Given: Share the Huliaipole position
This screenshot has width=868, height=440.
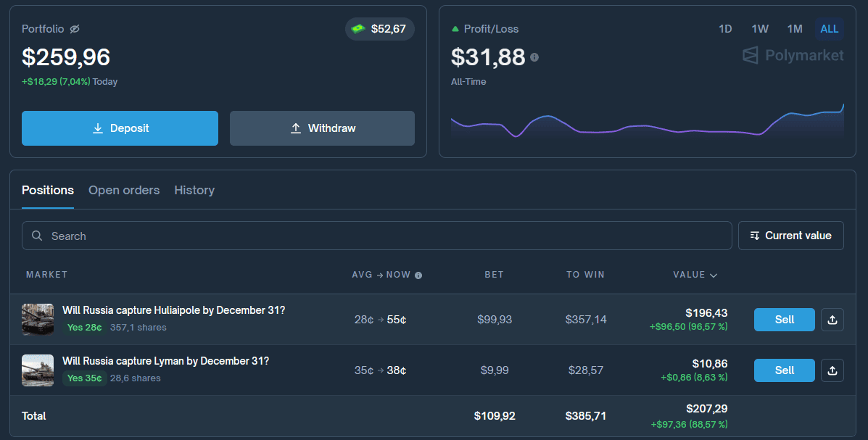Looking at the screenshot, I should pyautogui.click(x=832, y=320).
